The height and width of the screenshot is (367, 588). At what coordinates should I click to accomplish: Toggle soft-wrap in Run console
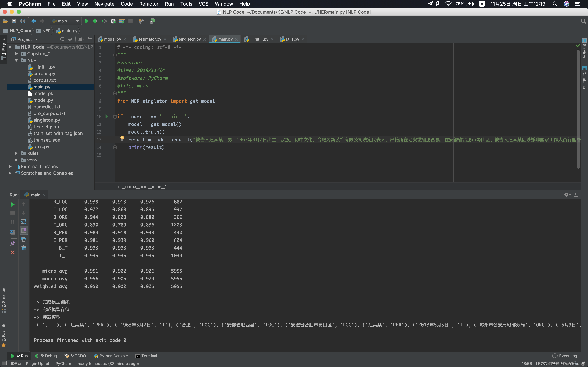[x=24, y=222]
